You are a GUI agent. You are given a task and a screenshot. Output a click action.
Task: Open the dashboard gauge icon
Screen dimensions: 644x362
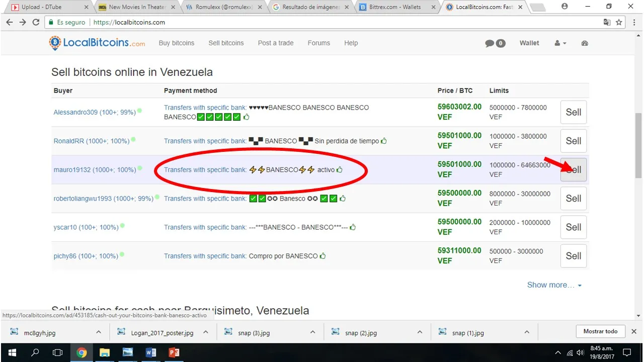[585, 43]
